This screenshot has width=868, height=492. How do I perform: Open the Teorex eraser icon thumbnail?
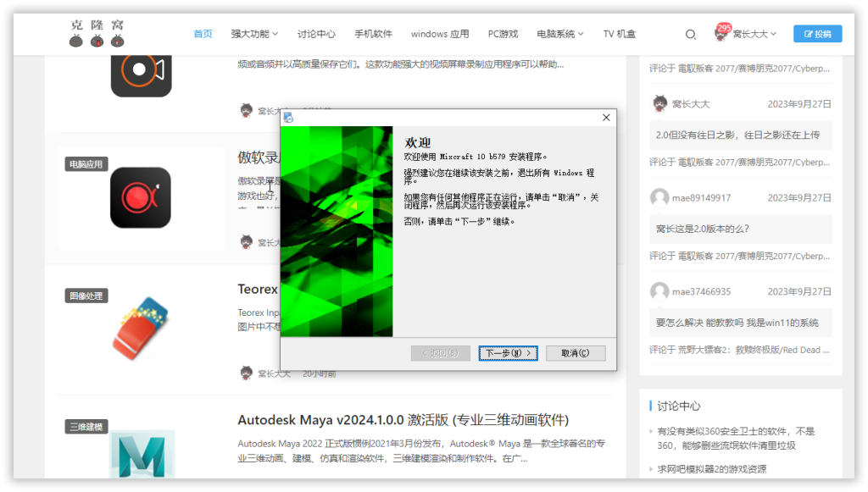140,329
